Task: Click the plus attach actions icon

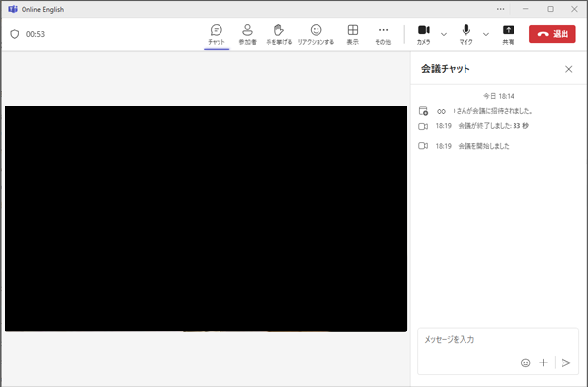Action: click(x=543, y=363)
